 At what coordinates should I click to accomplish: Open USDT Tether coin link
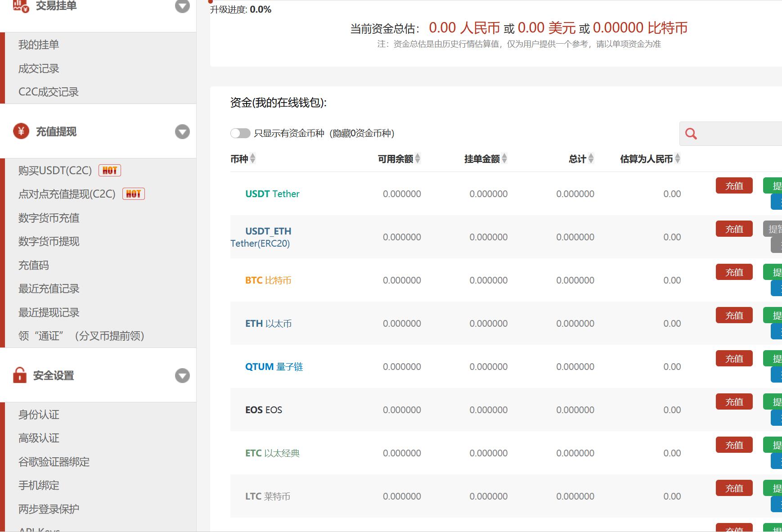pos(272,194)
